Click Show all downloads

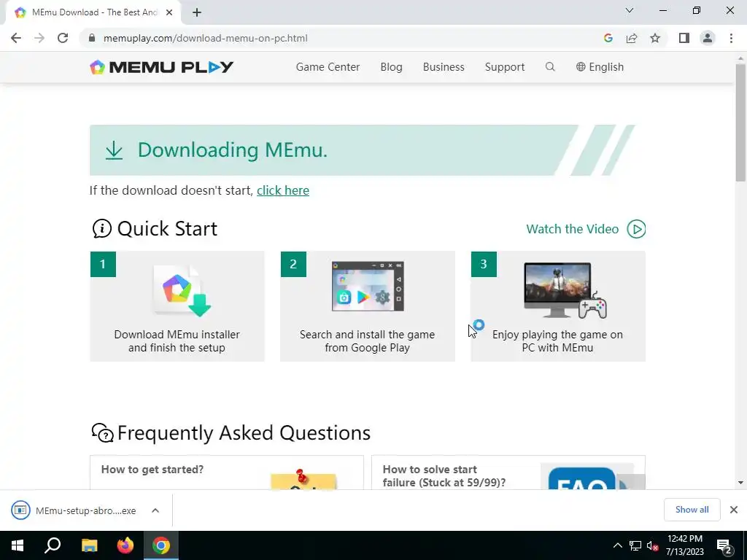tap(692, 510)
